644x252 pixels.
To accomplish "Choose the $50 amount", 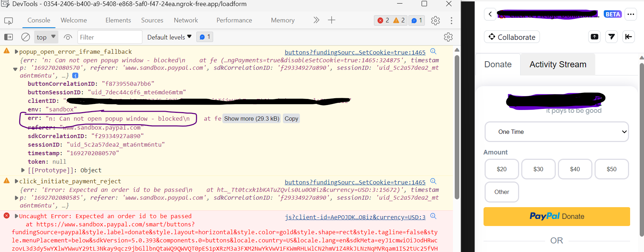I will (x=612, y=169).
